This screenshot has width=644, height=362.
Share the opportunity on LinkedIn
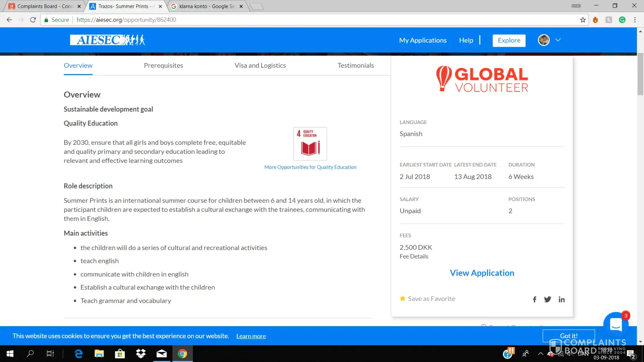click(561, 299)
